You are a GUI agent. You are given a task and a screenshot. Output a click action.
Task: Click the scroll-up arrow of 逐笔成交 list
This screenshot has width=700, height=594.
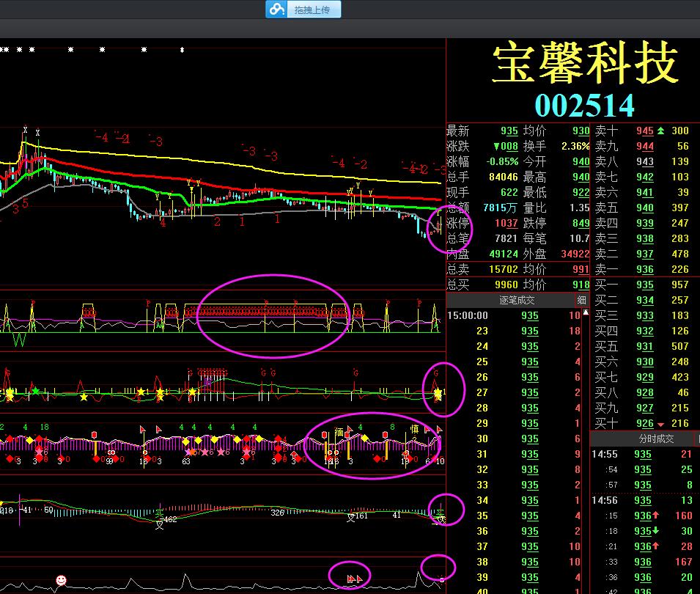tap(585, 312)
